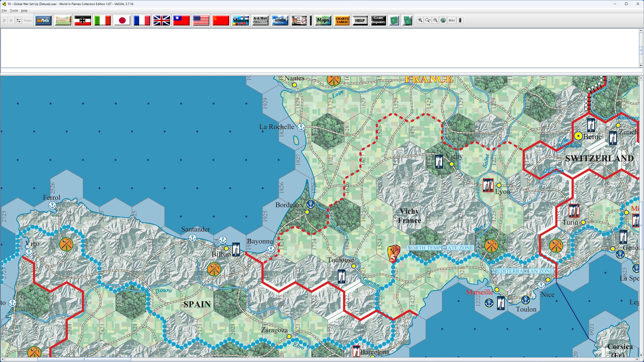Open the Help menu

pos(24,11)
